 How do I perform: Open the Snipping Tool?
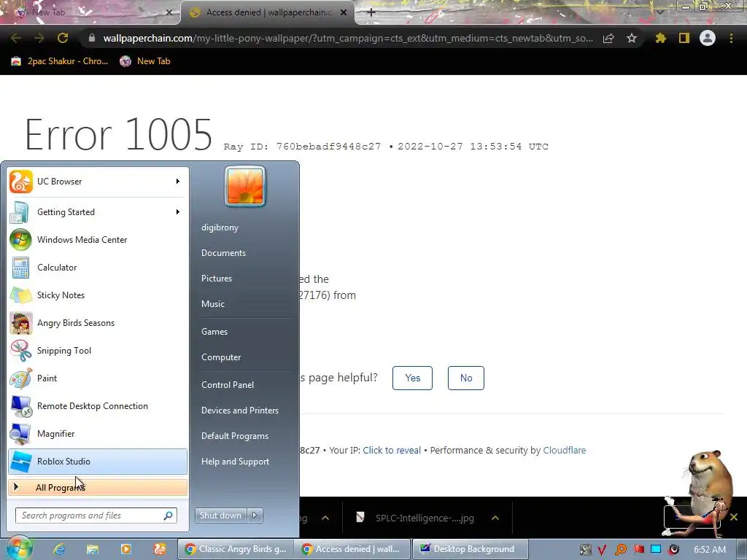click(x=97, y=351)
